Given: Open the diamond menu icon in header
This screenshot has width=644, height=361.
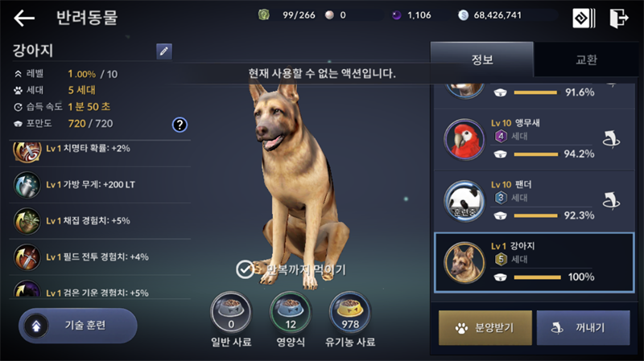Looking at the screenshot, I should coord(584,18).
